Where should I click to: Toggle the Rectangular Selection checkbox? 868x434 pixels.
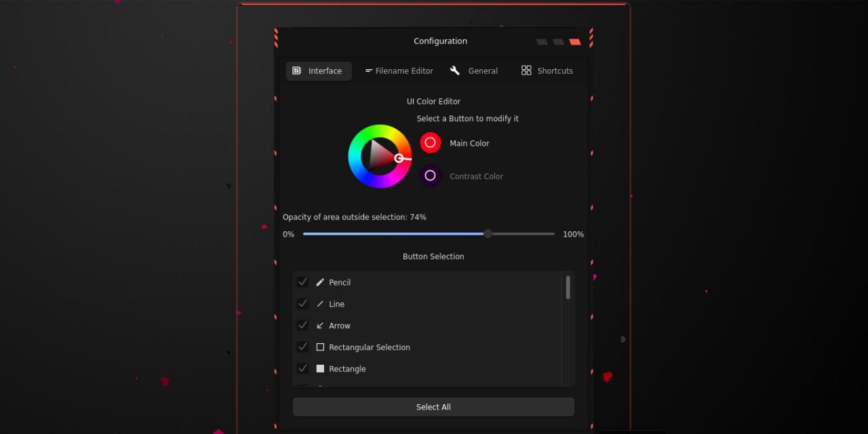click(302, 347)
